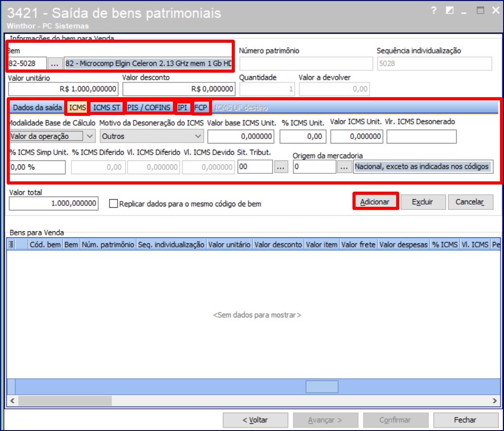Click the Confirmar button
504x431 pixels.
click(395, 420)
